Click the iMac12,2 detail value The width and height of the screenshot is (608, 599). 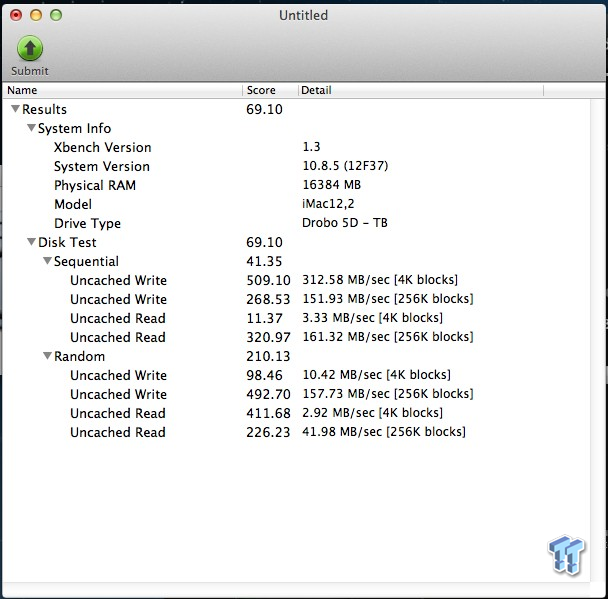coord(328,204)
